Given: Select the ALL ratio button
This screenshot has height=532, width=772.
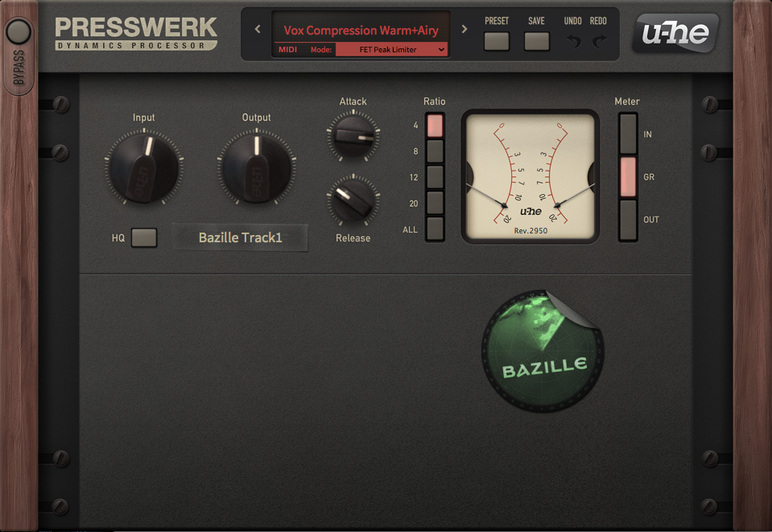Looking at the screenshot, I should (435, 229).
